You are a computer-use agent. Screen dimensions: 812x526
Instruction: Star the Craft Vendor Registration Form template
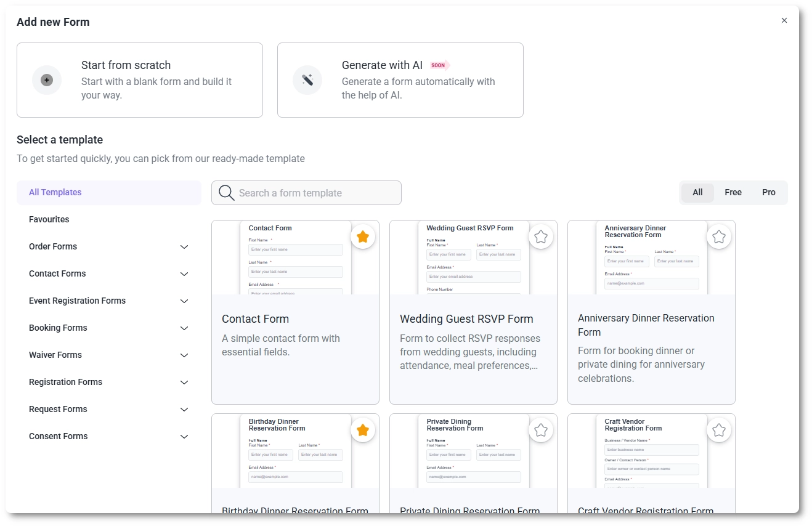719,430
